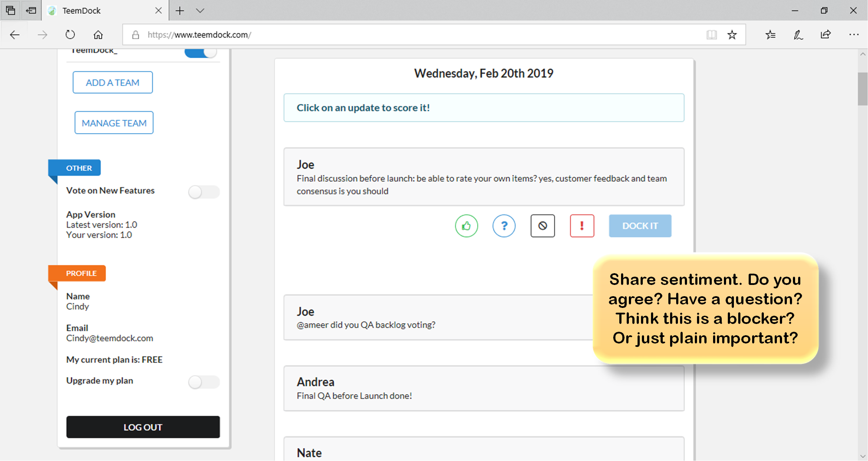868x461 pixels.
Task: Mark update as blocker with the ban icon
Action: pos(542,226)
